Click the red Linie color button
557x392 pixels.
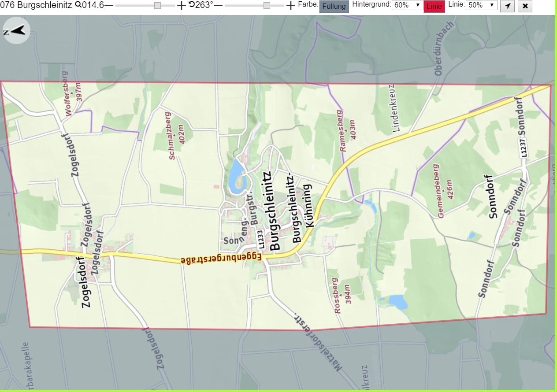[x=434, y=7]
